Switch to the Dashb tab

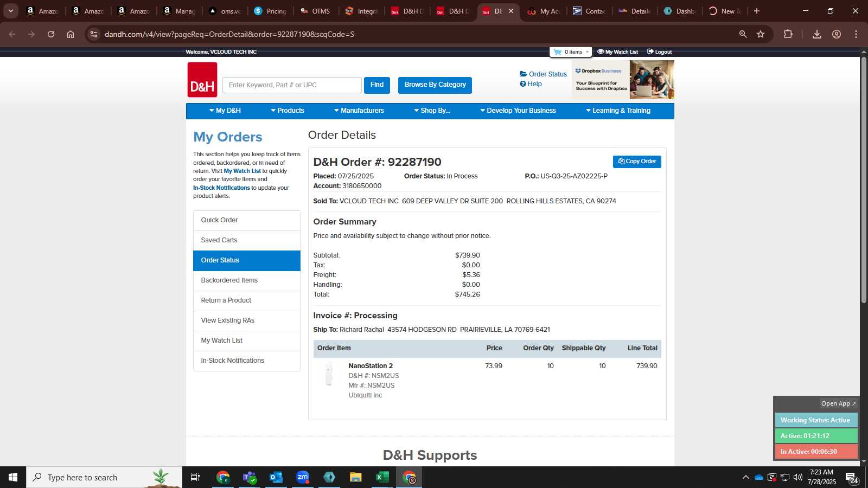pyautogui.click(x=681, y=11)
